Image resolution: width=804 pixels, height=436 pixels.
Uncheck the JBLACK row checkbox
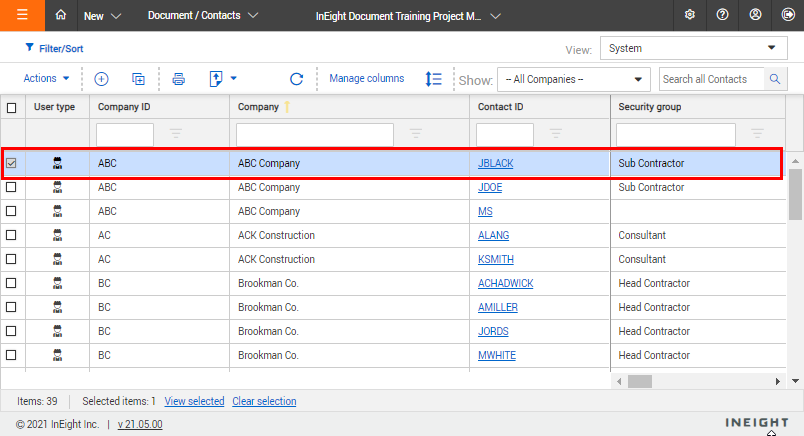(11, 163)
